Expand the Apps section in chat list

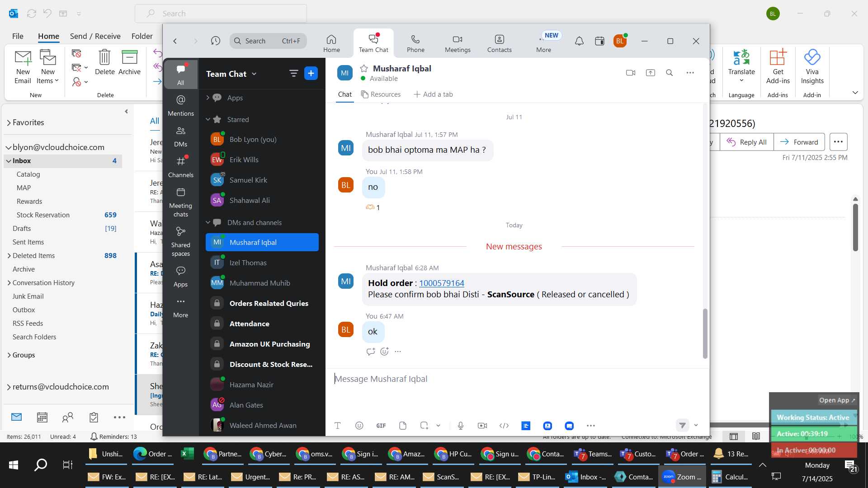208,98
